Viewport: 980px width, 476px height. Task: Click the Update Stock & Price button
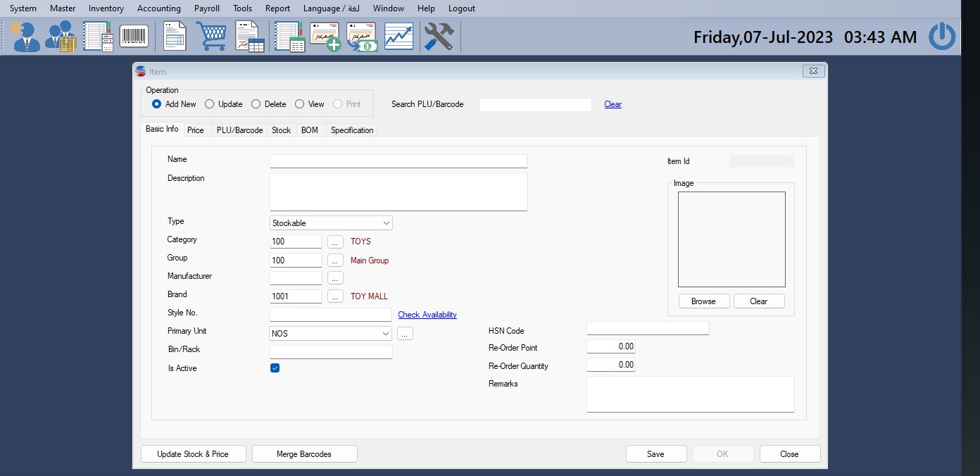[194, 454]
